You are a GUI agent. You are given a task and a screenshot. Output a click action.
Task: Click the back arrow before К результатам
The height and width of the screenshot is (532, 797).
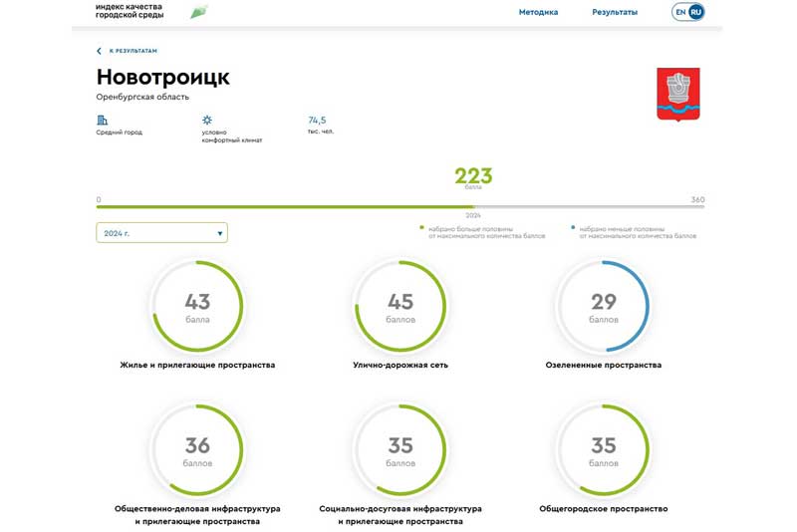click(x=99, y=51)
